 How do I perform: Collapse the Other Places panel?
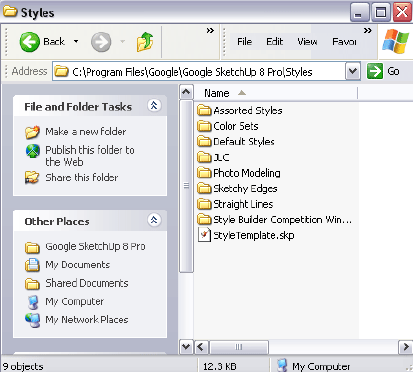(x=154, y=220)
